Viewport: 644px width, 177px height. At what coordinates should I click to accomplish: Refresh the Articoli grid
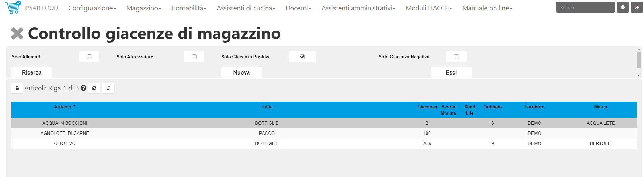click(94, 88)
